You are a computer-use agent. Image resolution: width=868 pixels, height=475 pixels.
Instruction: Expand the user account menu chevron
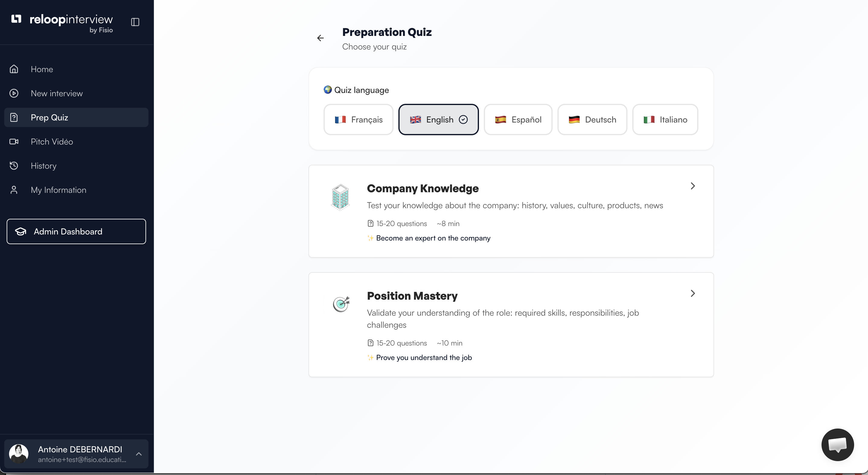[139, 454]
